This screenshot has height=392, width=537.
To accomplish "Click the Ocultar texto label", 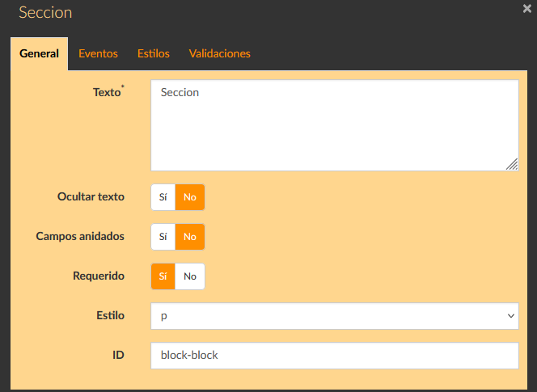I will (x=91, y=196).
